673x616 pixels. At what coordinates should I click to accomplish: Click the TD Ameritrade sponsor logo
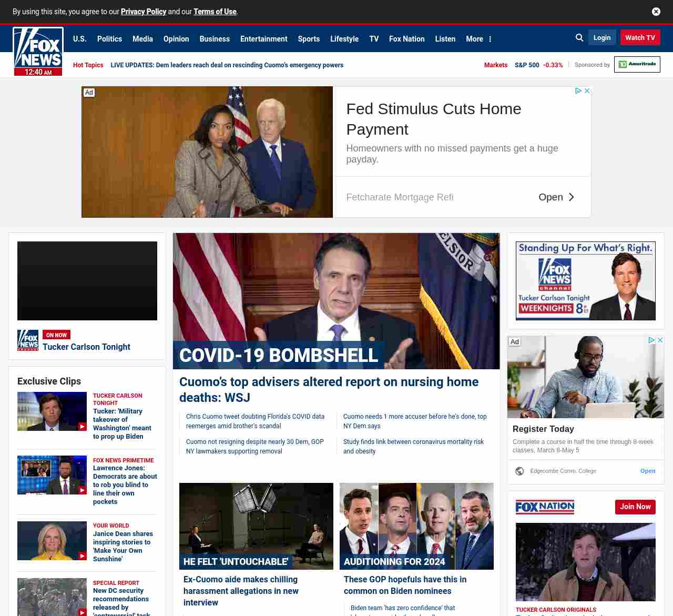(637, 64)
